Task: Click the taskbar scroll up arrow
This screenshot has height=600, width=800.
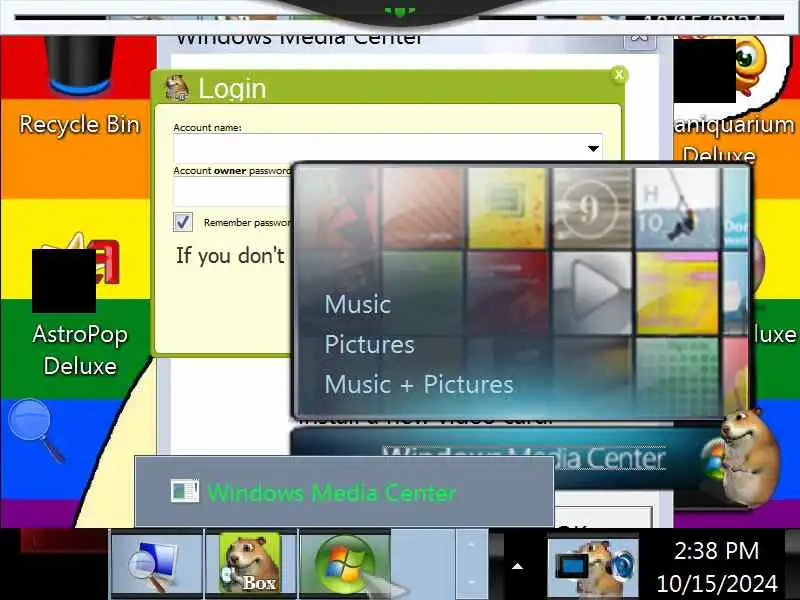Action: (470, 546)
